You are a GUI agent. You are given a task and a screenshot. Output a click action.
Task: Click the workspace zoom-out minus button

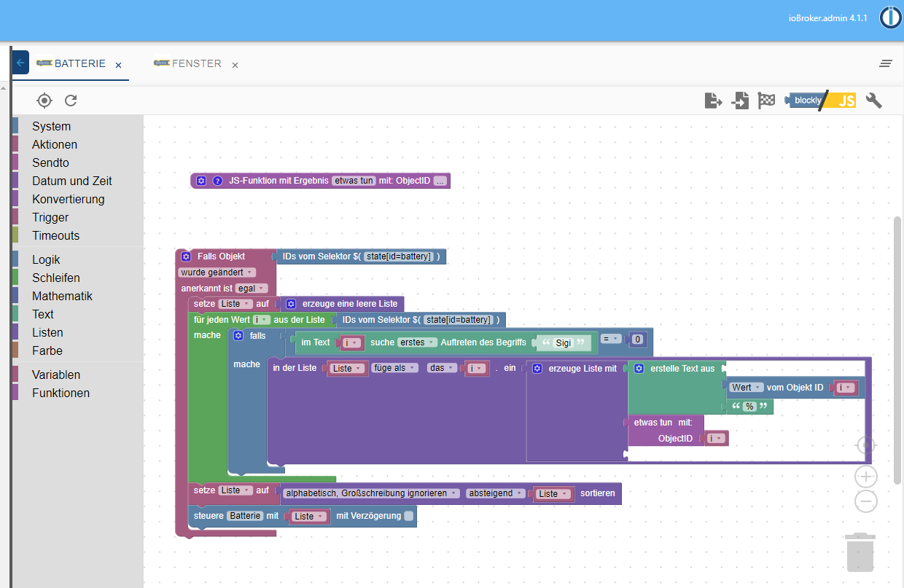pos(865,501)
